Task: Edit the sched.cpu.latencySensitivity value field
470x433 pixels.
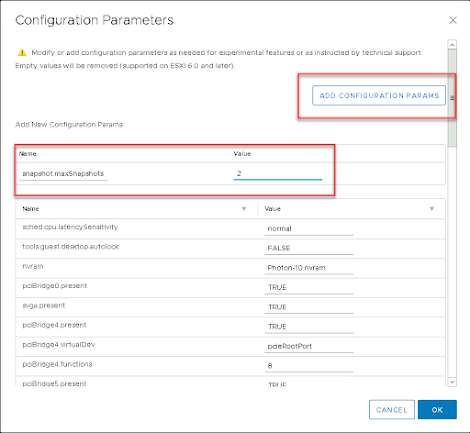Action: click(x=309, y=229)
